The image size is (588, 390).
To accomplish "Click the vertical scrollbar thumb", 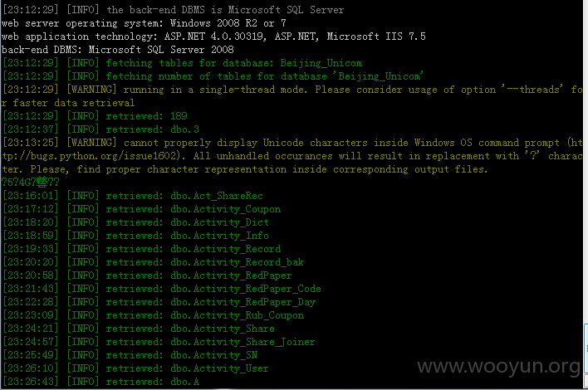I will 586,349.
